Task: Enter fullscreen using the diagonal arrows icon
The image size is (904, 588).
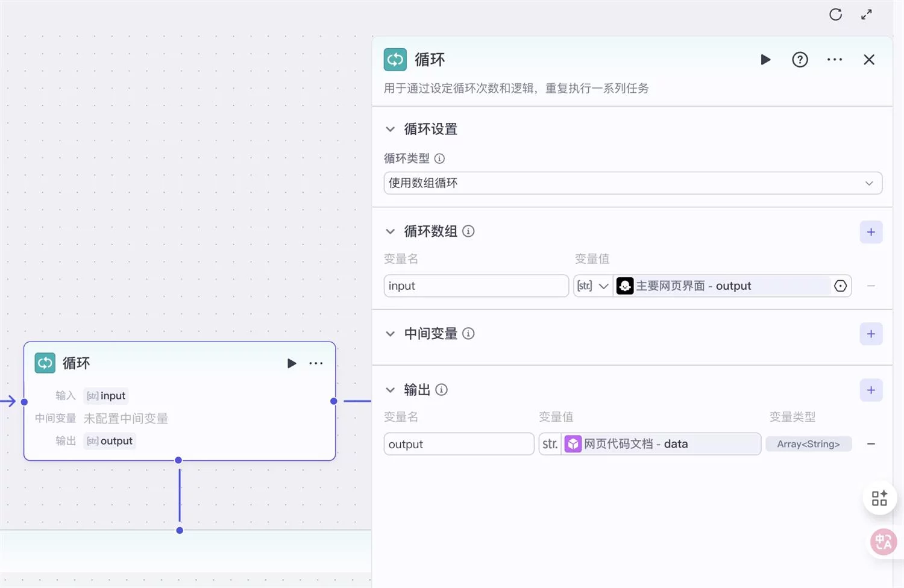Action: point(866,14)
